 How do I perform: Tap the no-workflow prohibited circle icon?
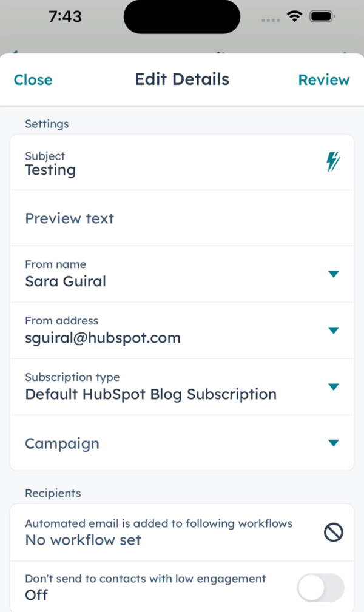334,533
